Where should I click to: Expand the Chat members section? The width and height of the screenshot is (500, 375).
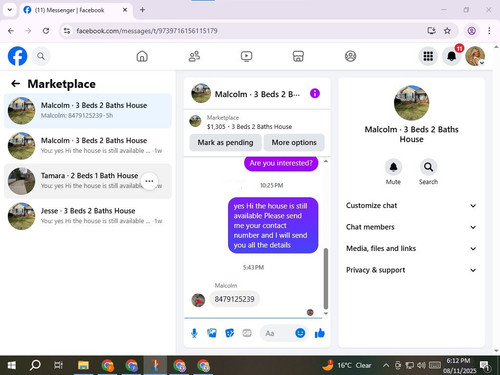(411, 227)
